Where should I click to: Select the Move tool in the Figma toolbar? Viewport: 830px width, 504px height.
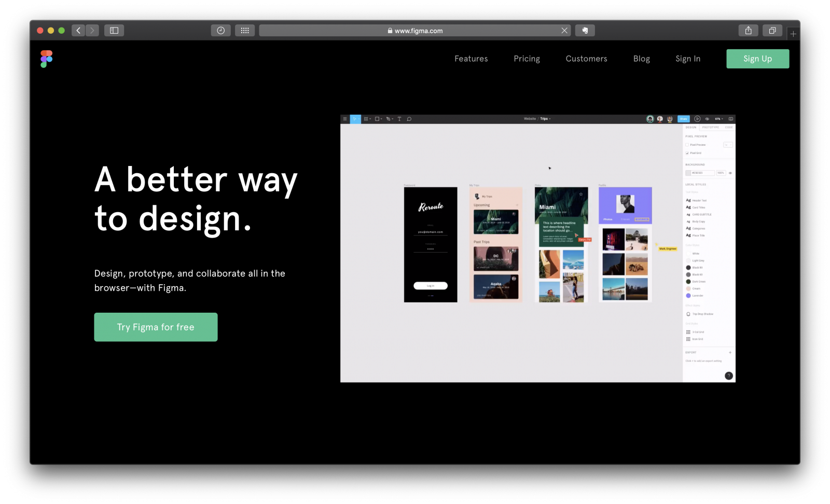pyautogui.click(x=355, y=119)
